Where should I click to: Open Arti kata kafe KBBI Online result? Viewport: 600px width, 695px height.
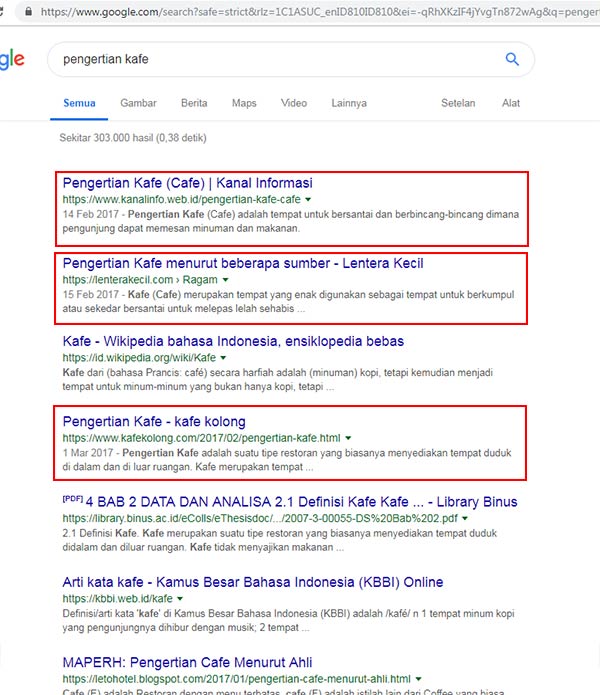pos(253,582)
